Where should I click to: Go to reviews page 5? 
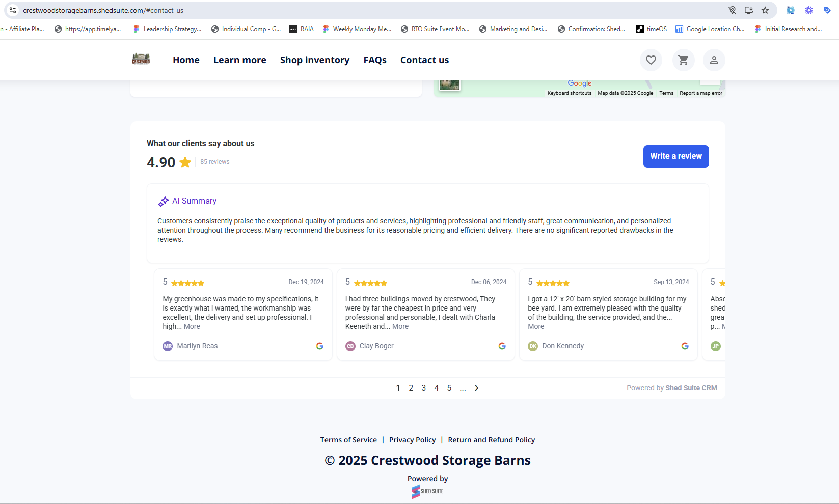point(449,388)
